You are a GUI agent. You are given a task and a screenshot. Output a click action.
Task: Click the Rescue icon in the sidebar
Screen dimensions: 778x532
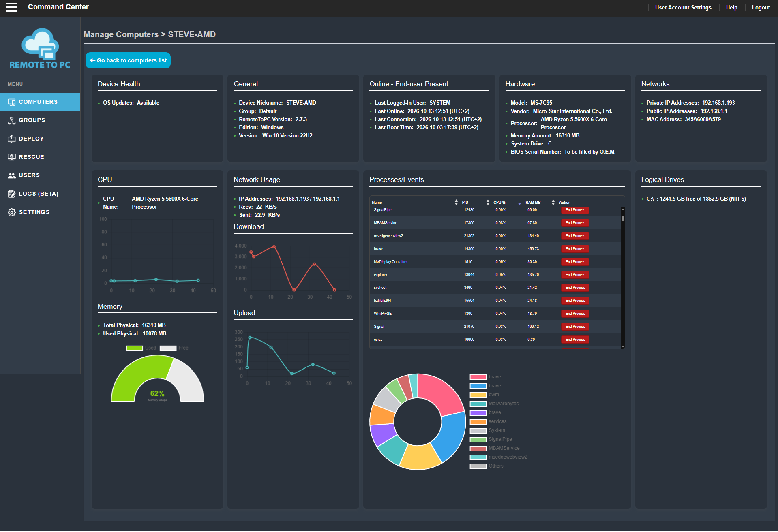pos(12,157)
